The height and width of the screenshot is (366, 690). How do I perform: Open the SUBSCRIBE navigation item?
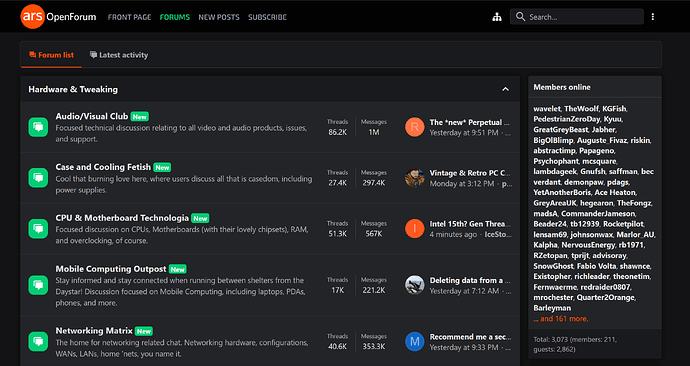[x=267, y=17]
